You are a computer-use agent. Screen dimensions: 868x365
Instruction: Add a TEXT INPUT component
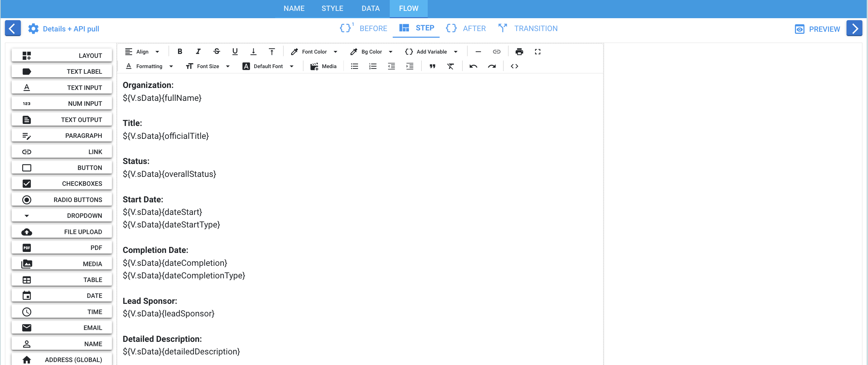point(62,88)
